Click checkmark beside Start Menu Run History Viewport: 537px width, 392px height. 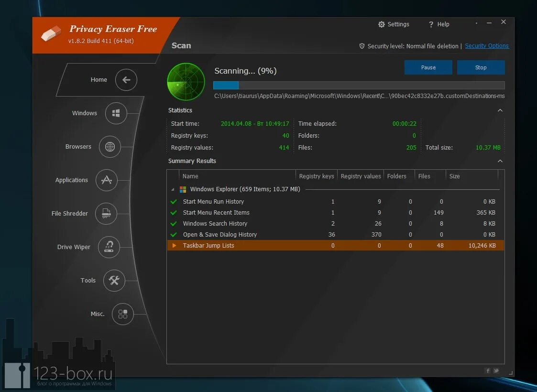[174, 202]
